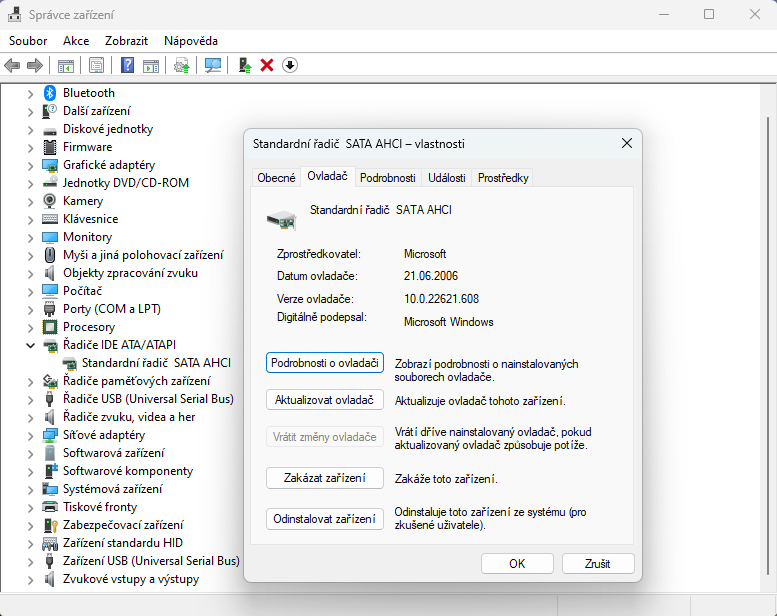Click Odinstalovat zařízení button

[x=325, y=519]
